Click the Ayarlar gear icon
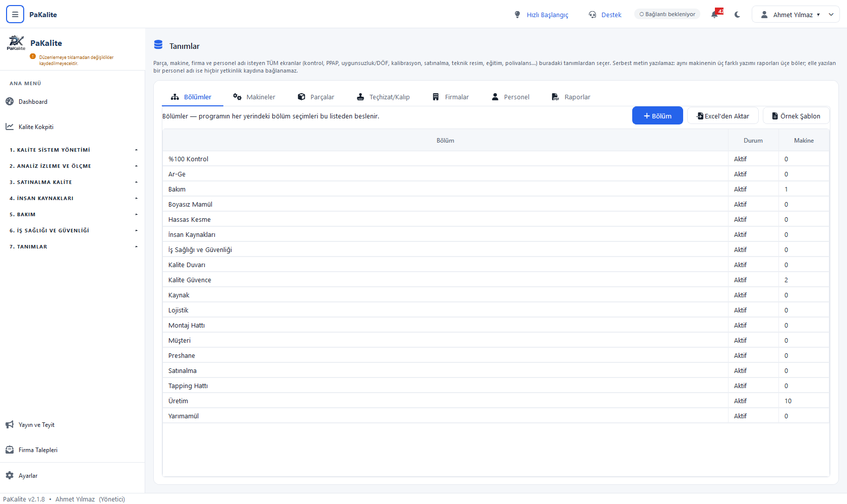The image size is (847, 504). (10, 475)
